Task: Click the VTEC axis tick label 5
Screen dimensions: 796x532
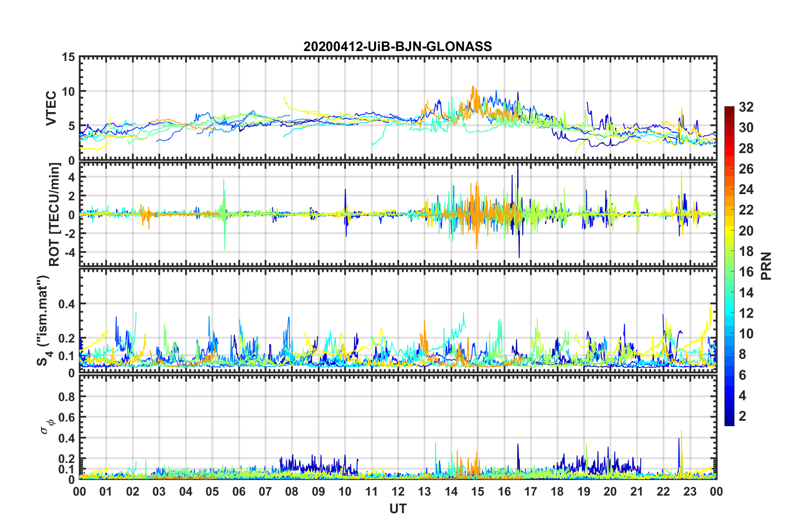Action: pyautogui.click(x=72, y=126)
